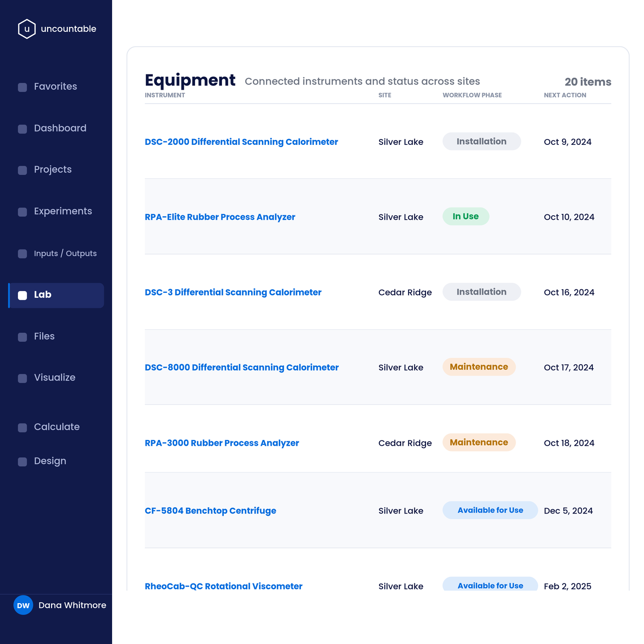Click Silver Lake site in DSC-8000 row

(401, 367)
